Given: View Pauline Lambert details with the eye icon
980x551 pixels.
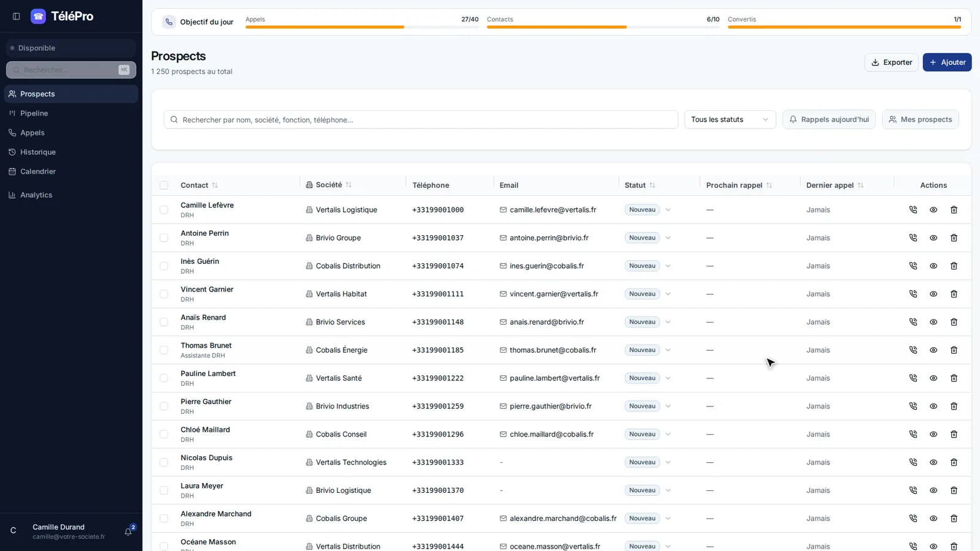Looking at the screenshot, I should click(933, 378).
